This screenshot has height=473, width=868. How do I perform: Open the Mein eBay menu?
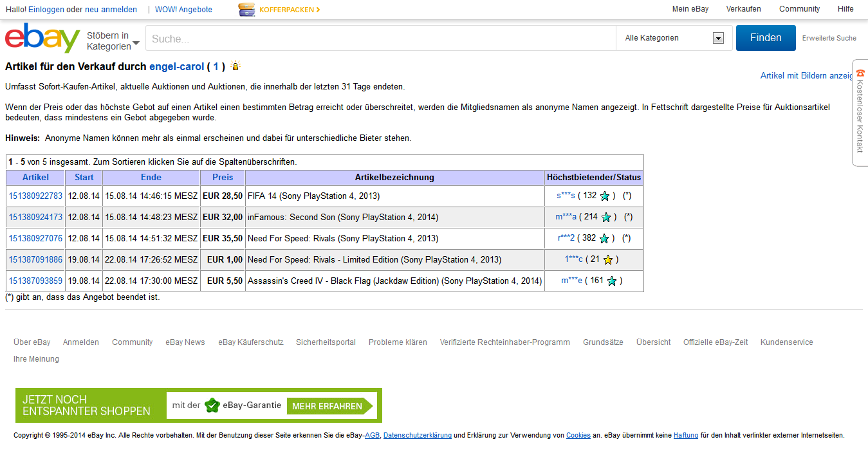click(690, 9)
